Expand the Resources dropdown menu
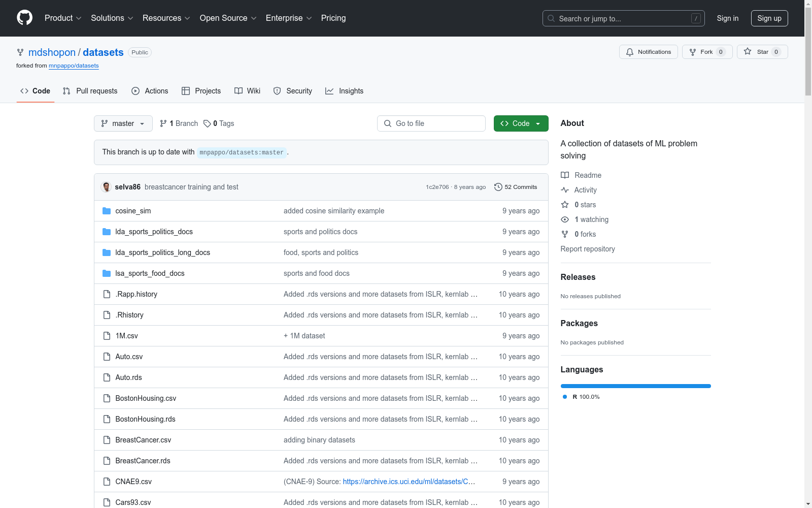This screenshot has height=508, width=812. click(x=166, y=18)
